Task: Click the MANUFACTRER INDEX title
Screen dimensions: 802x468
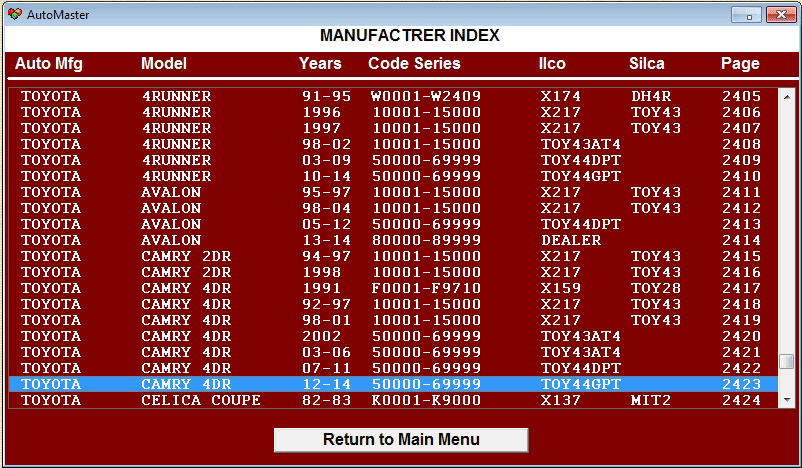Action: [410, 35]
